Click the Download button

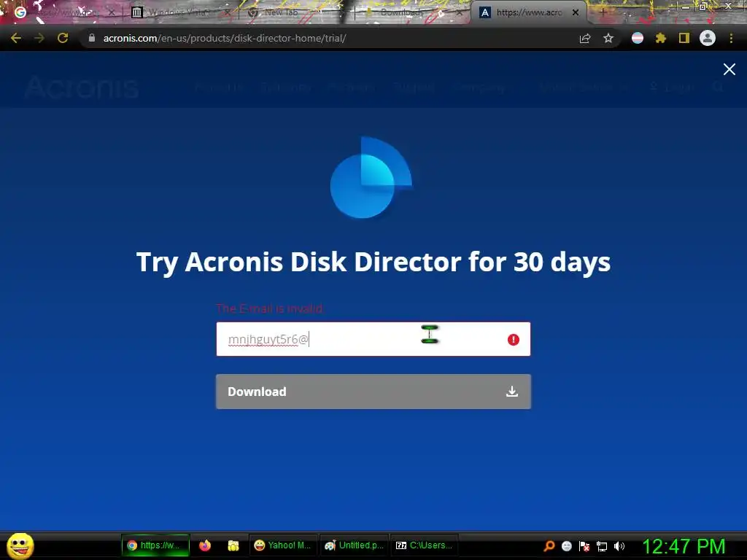click(373, 392)
